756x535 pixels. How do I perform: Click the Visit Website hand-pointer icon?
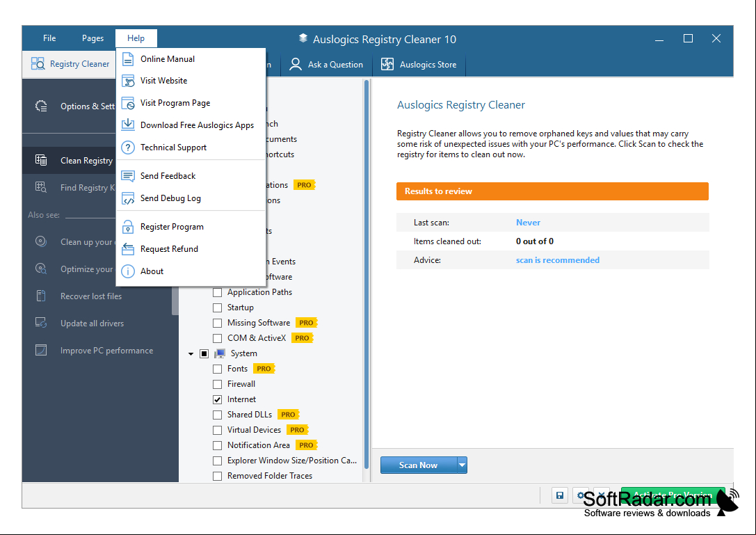[128, 81]
